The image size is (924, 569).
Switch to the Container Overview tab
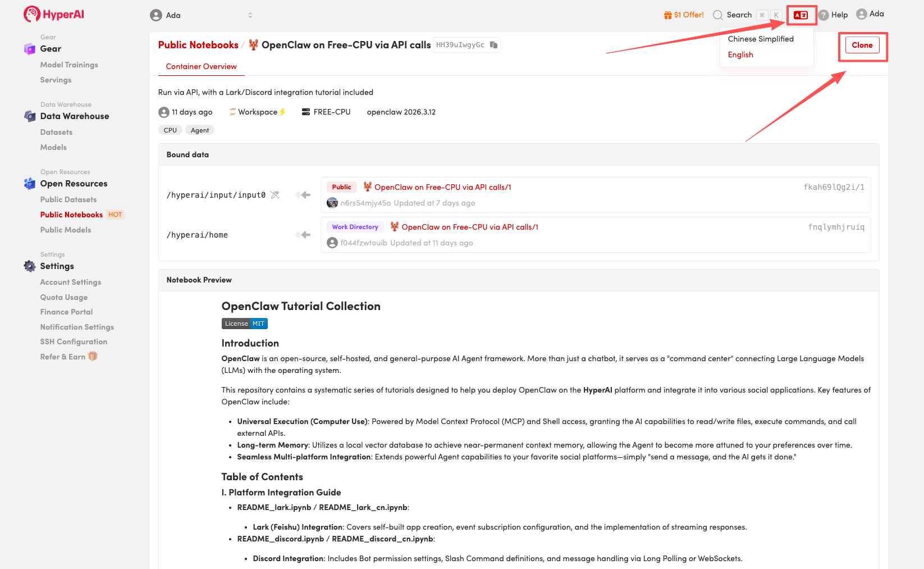click(x=201, y=66)
